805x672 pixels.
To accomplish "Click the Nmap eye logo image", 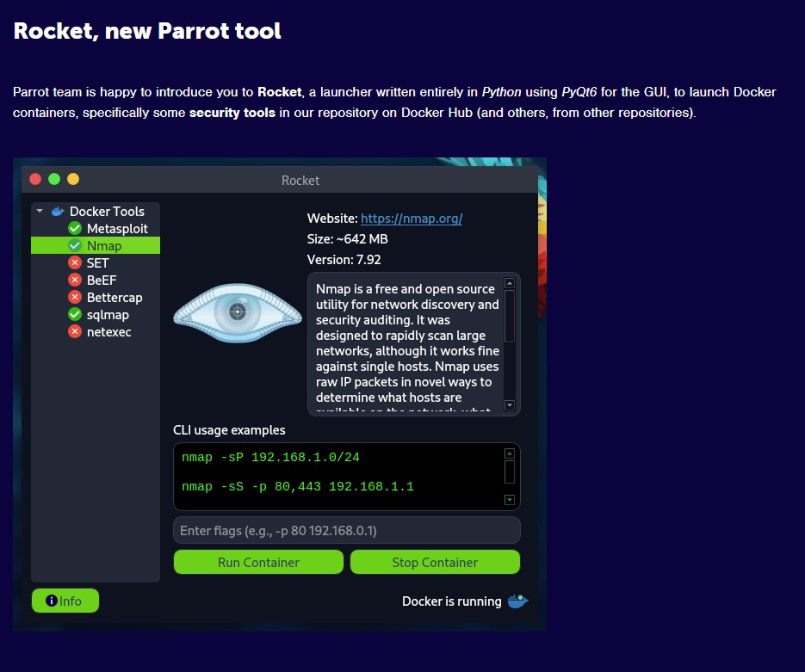I will [237, 312].
